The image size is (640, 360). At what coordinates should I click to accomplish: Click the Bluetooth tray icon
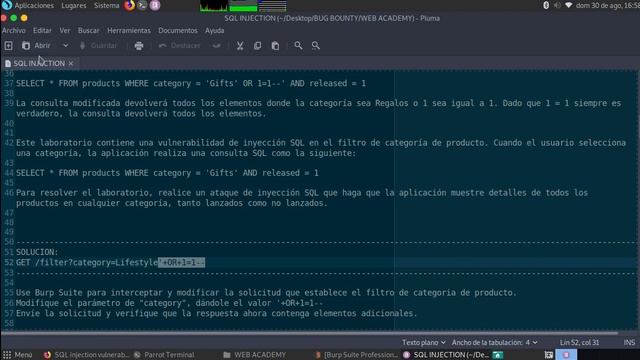coord(546,5)
